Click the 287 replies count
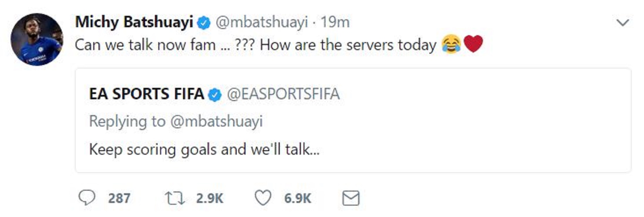This screenshot has height=217, width=644. (119, 198)
